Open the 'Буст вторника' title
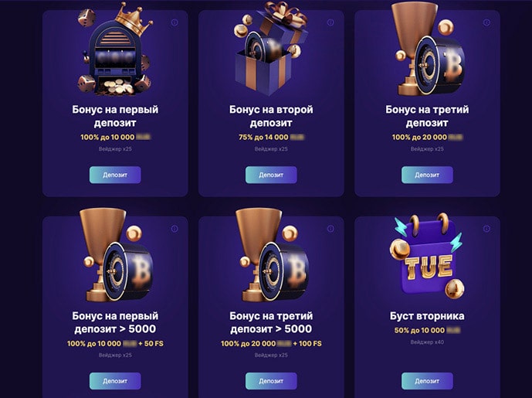532x398 pixels. click(427, 316)
